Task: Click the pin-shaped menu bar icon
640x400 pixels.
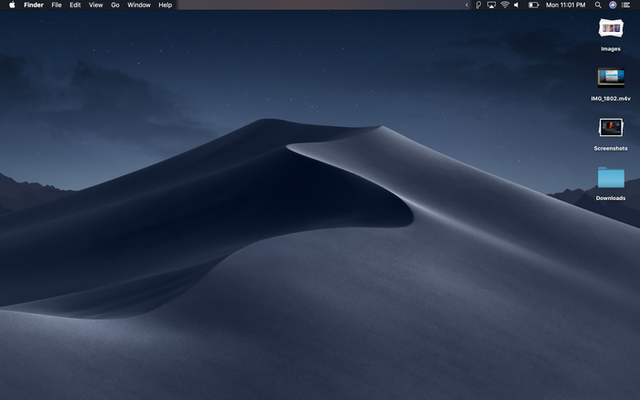Action: tap(478, 5)
